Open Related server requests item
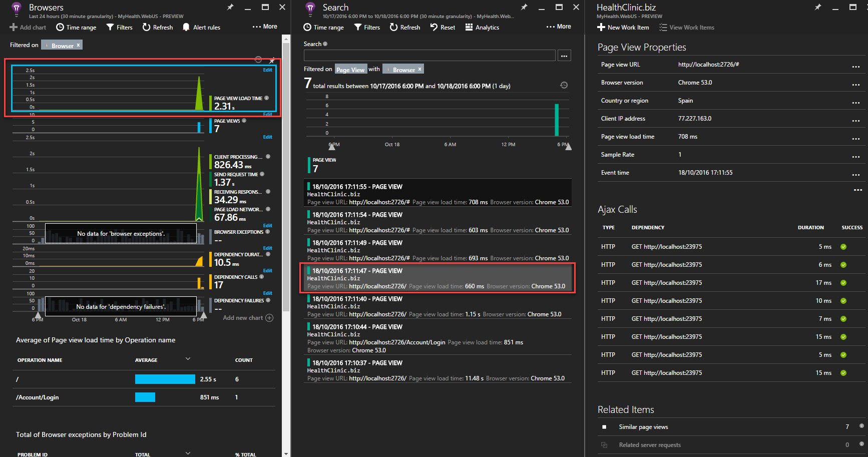The image size is (868, 457). pyautogui.click(x=732, y=445)
